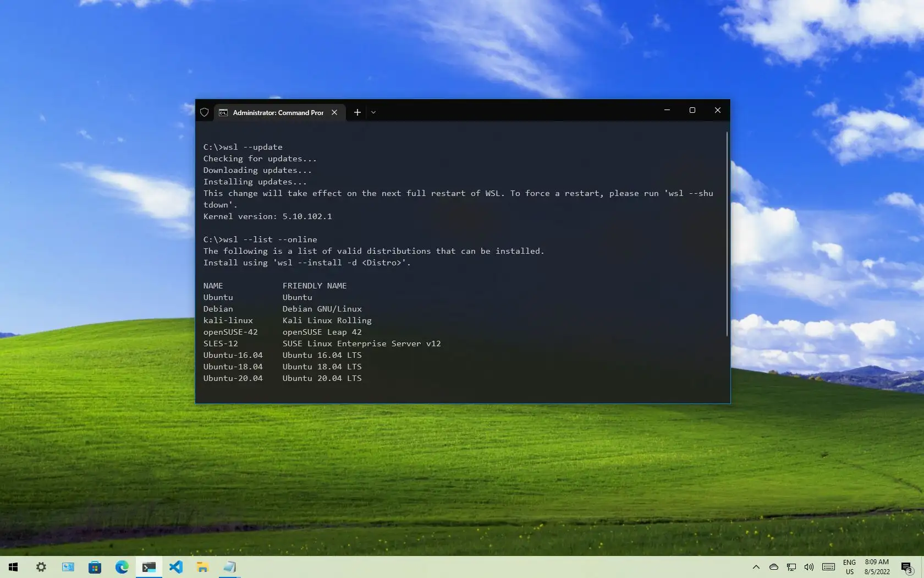Open the new tab dropdown menu
This screenshot has width=924, height=578.
[x=373, y=112]
